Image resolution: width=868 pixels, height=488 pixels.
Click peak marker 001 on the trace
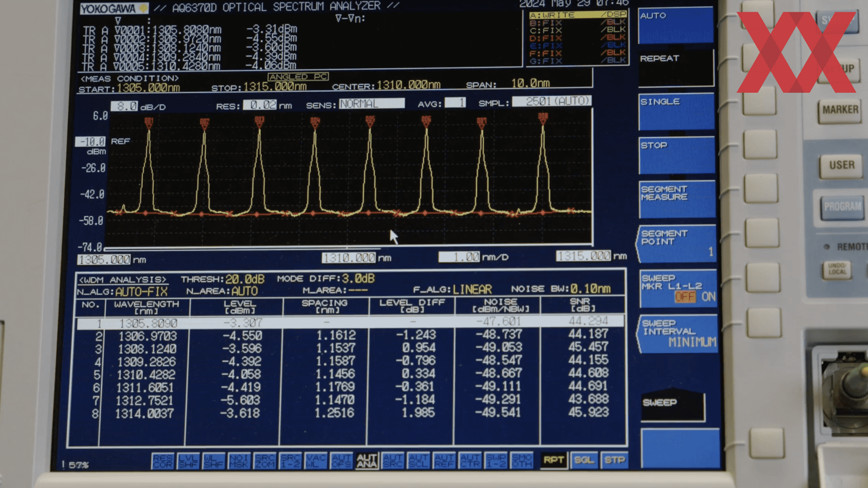tap(149, 122)
